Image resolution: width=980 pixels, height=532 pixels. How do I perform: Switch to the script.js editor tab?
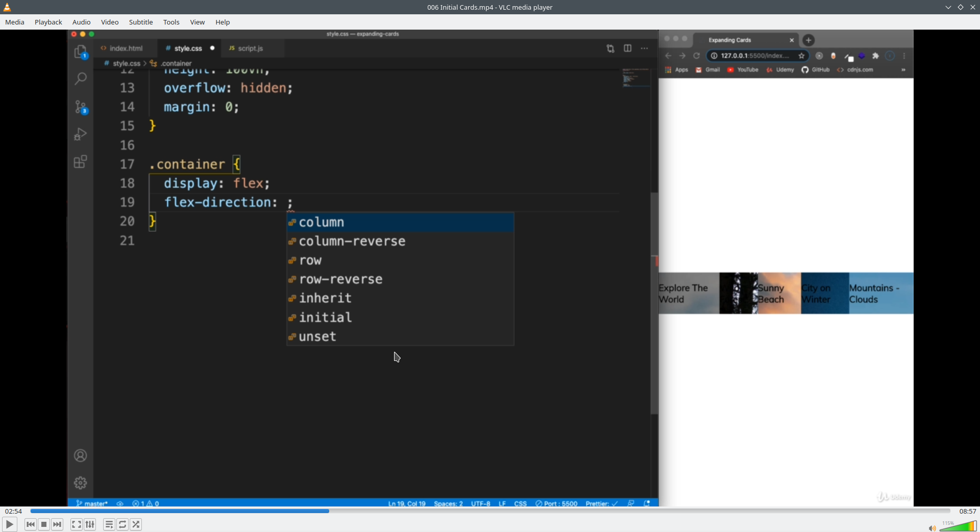[250, 49]
